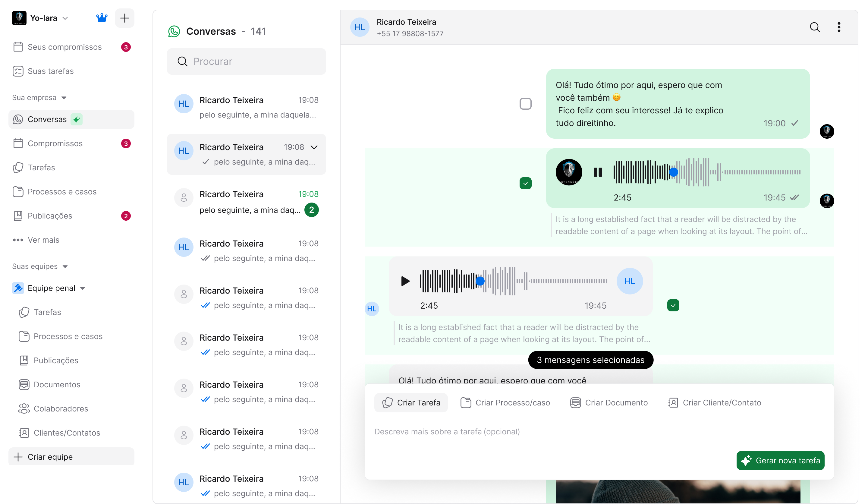Screen dimensions: 868x504
Task: Click the small HL avatar beside received audio
Action: tap(372, 309)
